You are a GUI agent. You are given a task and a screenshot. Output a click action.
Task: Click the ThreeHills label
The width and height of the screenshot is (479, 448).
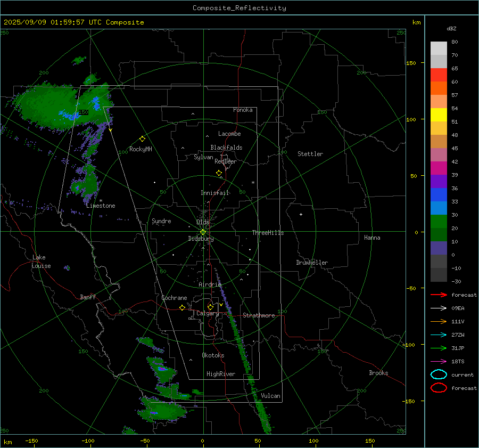point(268,233)
